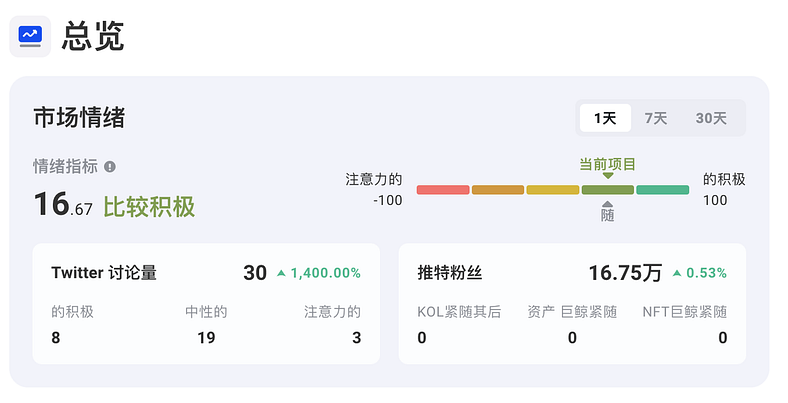The image size is (788, 403).
Task: Click the 16.75万 follower count
Action: [x=625, y=273]
